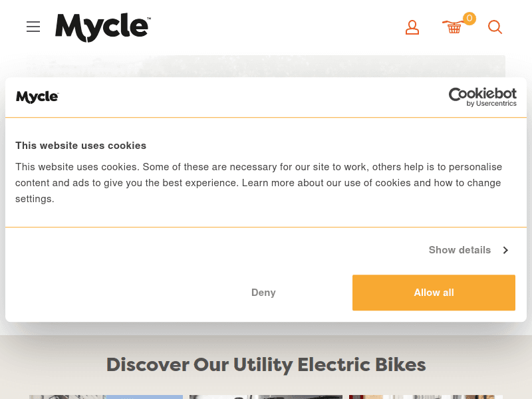Click the orange Allow all highlighted button
This screenshot has width=532, height=399.
click(x=434, y=293)
